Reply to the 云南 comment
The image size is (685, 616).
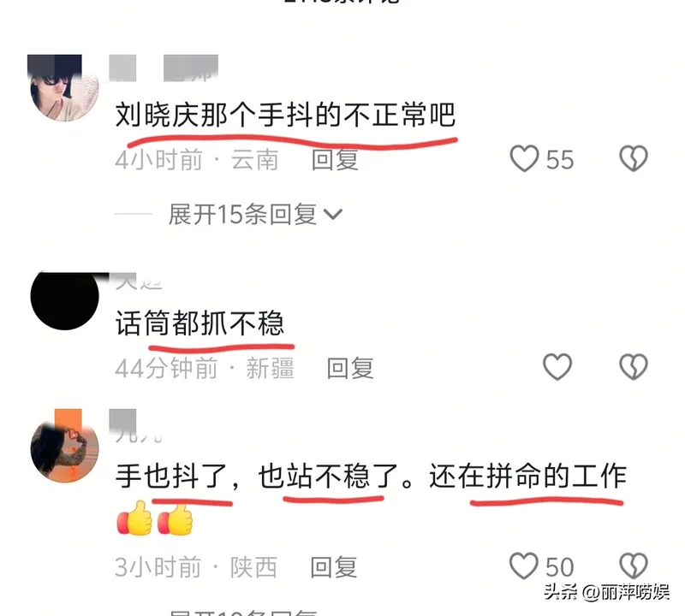(x=335, y=159)
